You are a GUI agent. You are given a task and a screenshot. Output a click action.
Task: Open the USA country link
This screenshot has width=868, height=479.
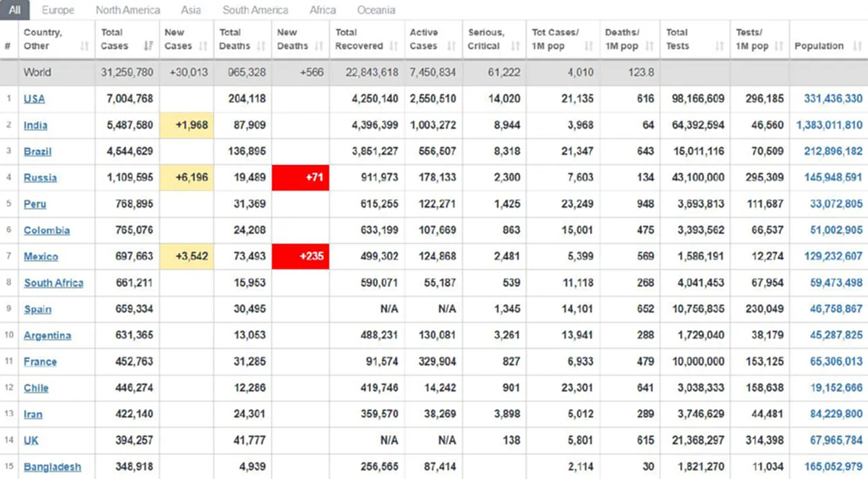click(x=34, y=99)
